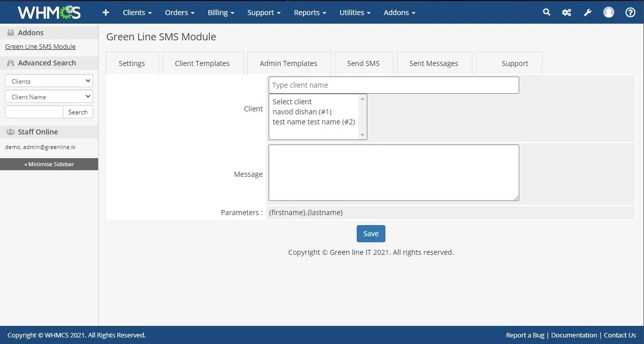Screen dimensions: 644x344
Task: Click Minimise Sidebar button
Action: point(49,164)
